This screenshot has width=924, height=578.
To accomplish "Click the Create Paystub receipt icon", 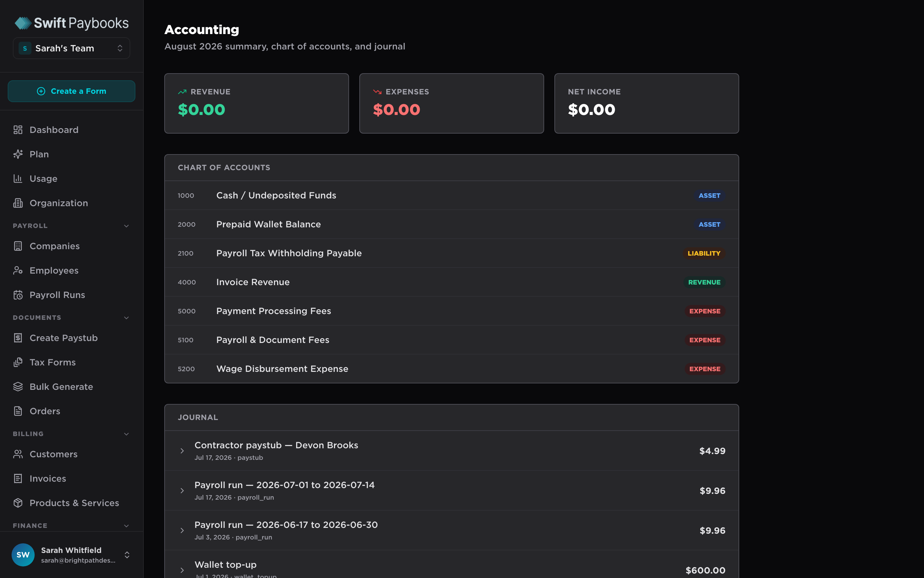I will click(18, 338).
